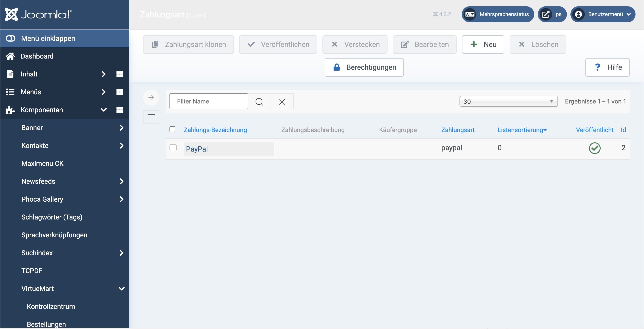Expand the Phoca Gallery submenu
Viewport: 644px width, 329px height.
[121, 199]
